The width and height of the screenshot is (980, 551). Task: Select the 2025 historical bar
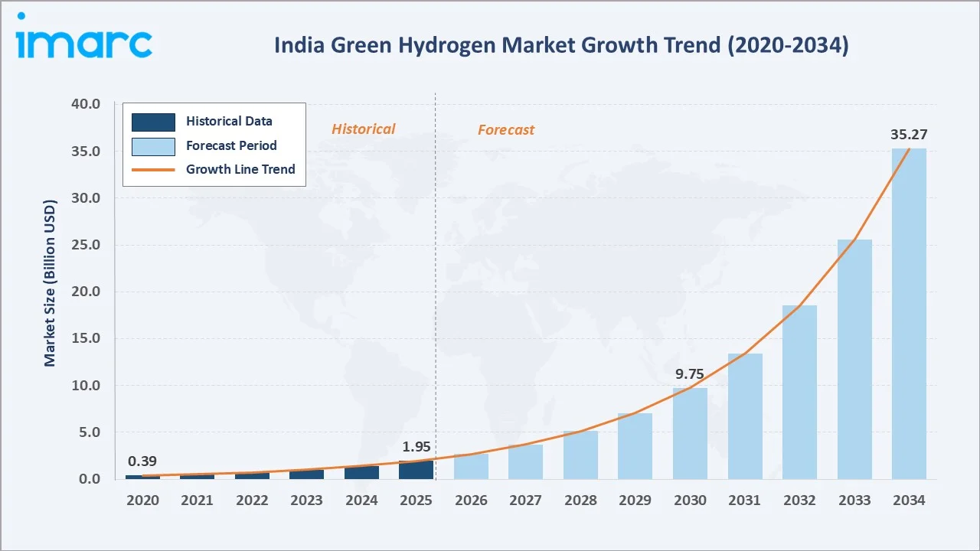416,470
